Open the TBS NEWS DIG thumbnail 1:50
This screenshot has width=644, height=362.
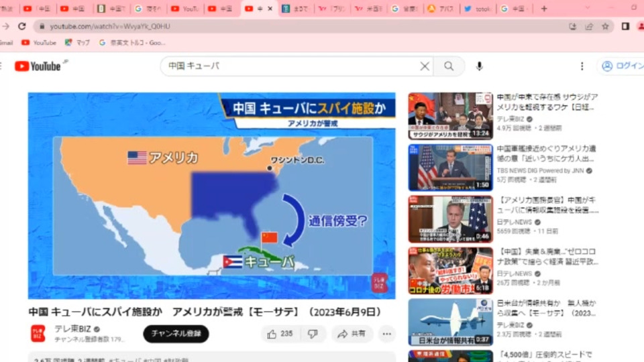pos(451,168)
